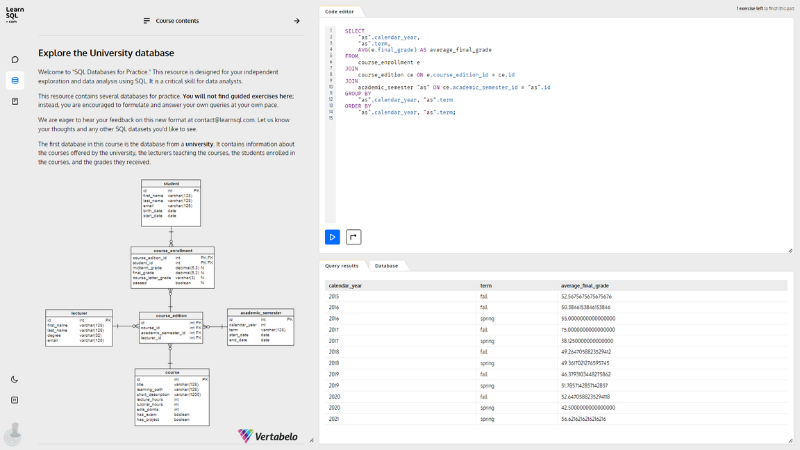Screen dimensions: 800x450
Task: Switch to the Database tab
Action: click(386, 266)
